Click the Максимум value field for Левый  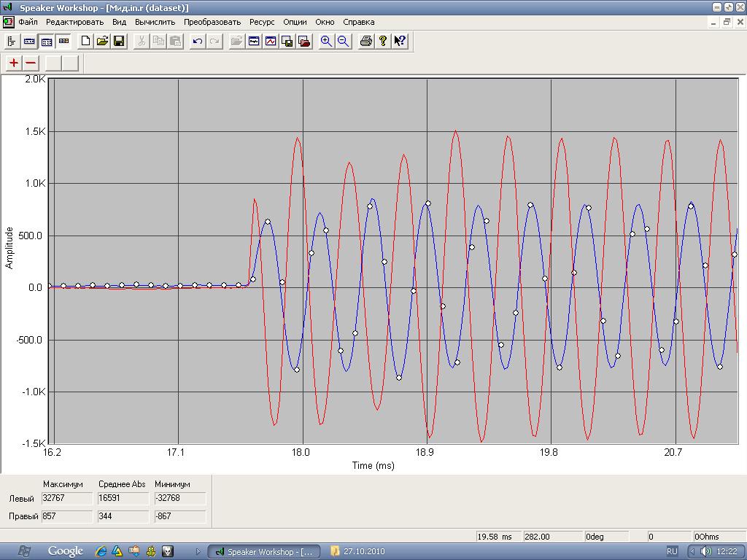[x=67, y=499]
